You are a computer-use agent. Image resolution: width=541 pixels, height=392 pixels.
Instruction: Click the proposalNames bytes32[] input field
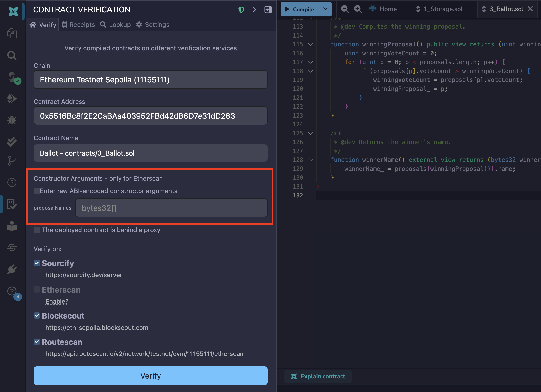(171, 208)
